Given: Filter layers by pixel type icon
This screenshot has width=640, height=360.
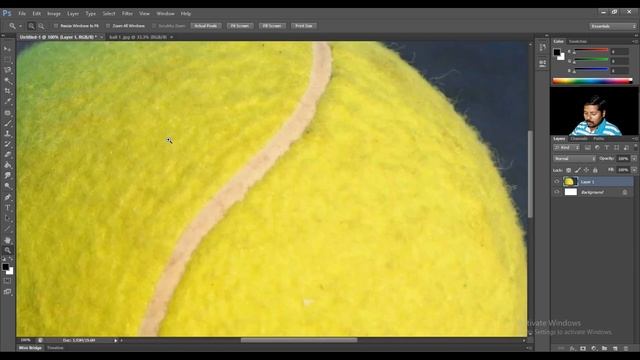Looking at the screenshot, I should 587,148.
